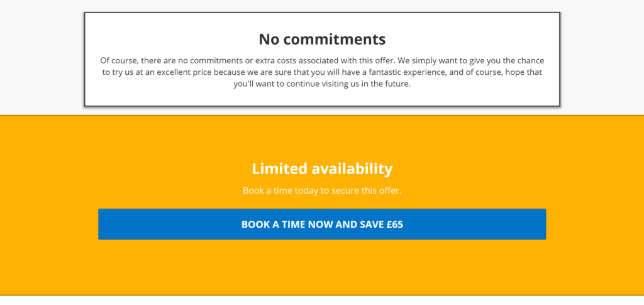
Task: Click the 'Book a time today to secure this offer' text
Action: [322, 191]
